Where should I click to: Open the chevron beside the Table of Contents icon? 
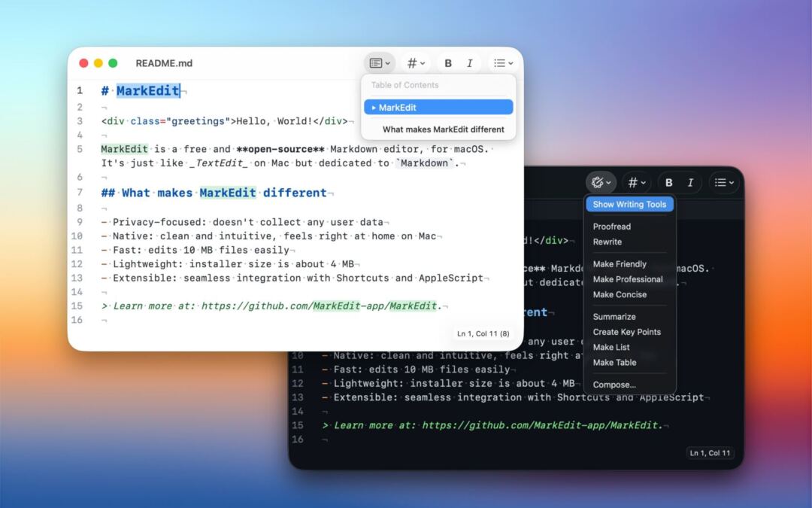pyautogui.click(x=387, y=62)
